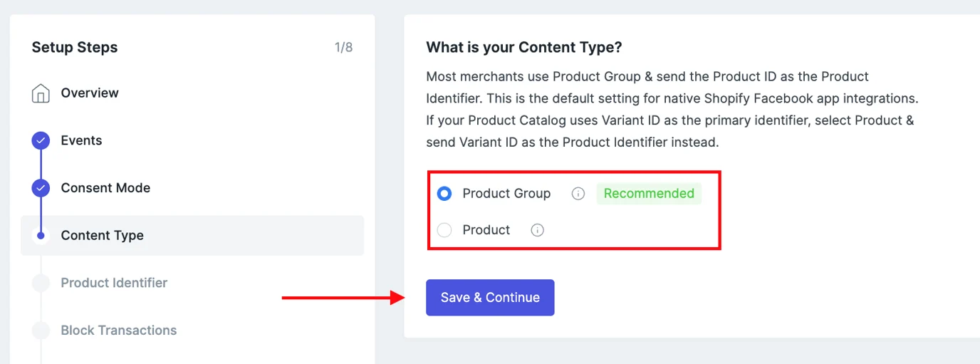Show info tooltip for Product Group
Viewport: 980px width, 364px height.
[578, 194]
